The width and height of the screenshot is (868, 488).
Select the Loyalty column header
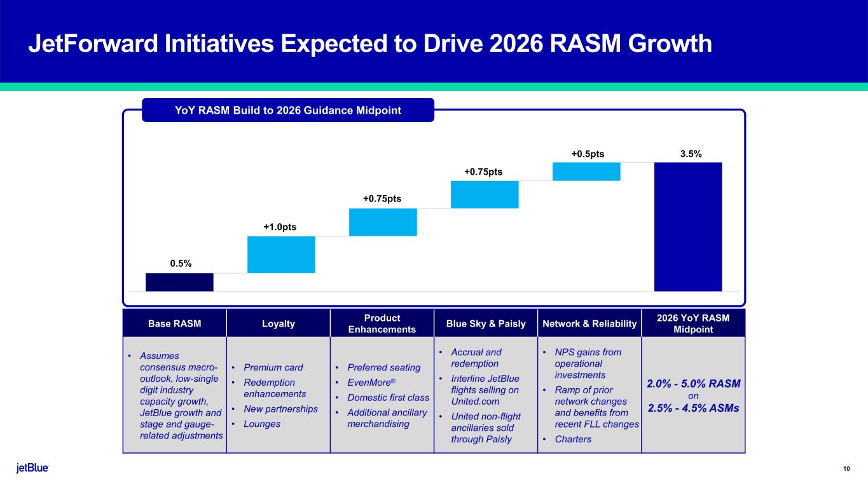point(279,323)
